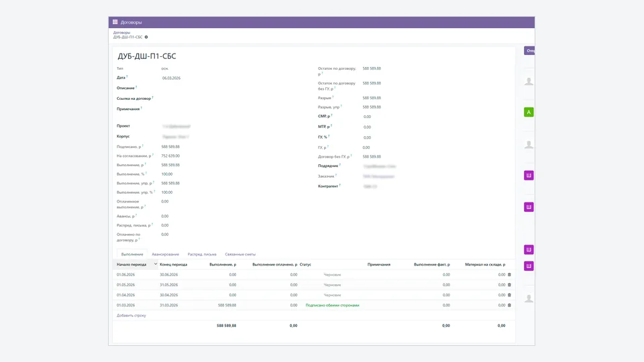Click the blurred Корпус field value
Screen dimensions: 644x362
coord(175,137)
